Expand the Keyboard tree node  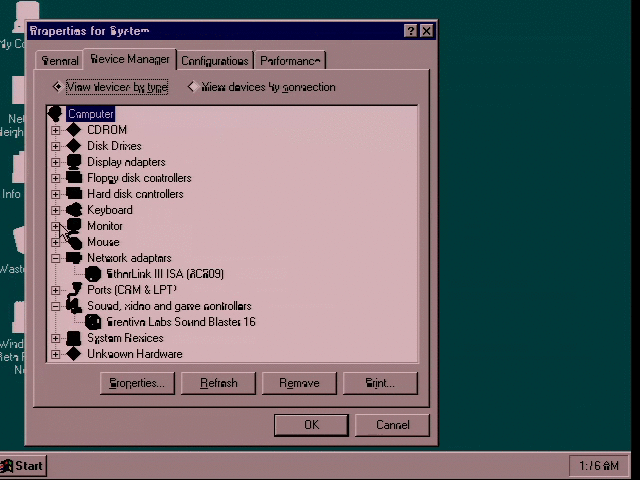(56, 210)
